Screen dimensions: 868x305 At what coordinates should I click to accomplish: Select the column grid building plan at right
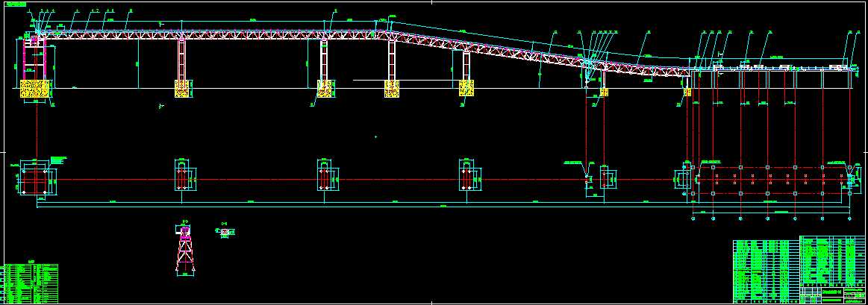point(772,180)
